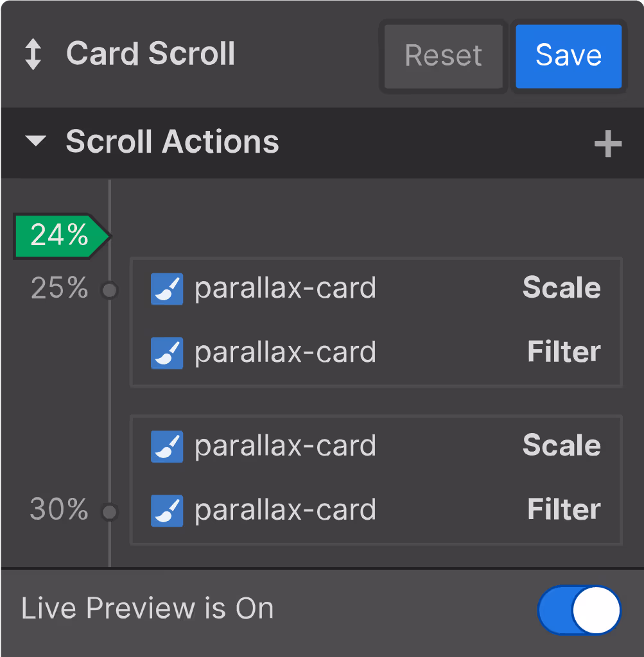The image size is (644, 657).
Task: Click the plus icon to add scroll action
Action: [x=607, y=144]
